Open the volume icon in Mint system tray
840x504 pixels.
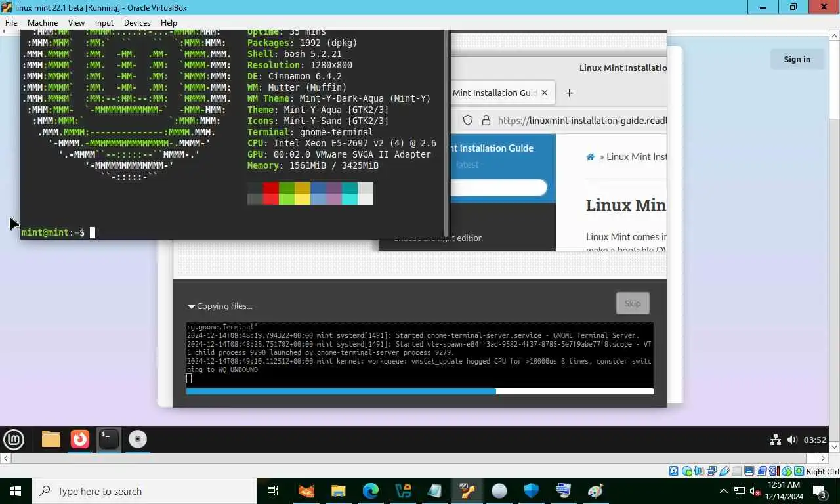click(x=792, y=440)
